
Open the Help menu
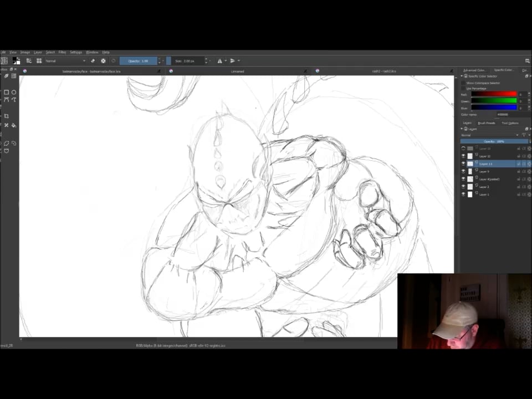tap(106, 52)
